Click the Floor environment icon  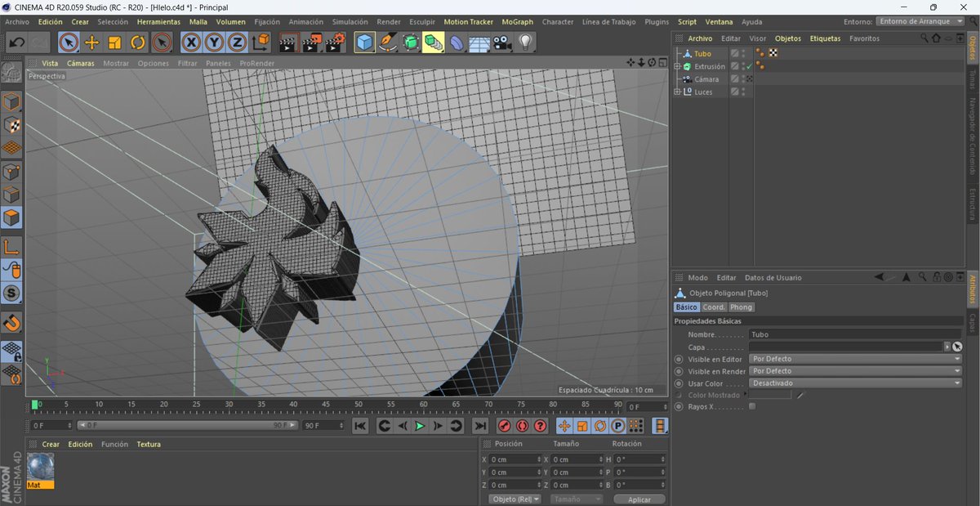(x=479, y=42)
